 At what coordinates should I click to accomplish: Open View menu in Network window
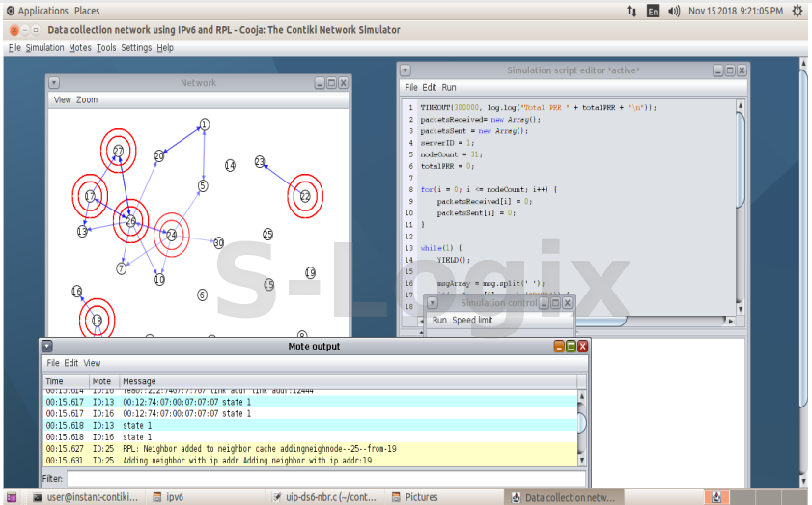[62, 99]
